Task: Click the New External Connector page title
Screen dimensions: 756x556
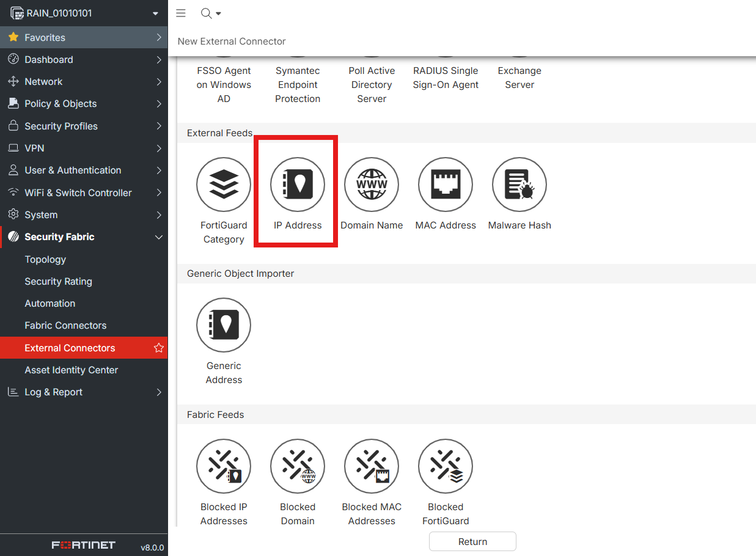Action: click(232, 42)
